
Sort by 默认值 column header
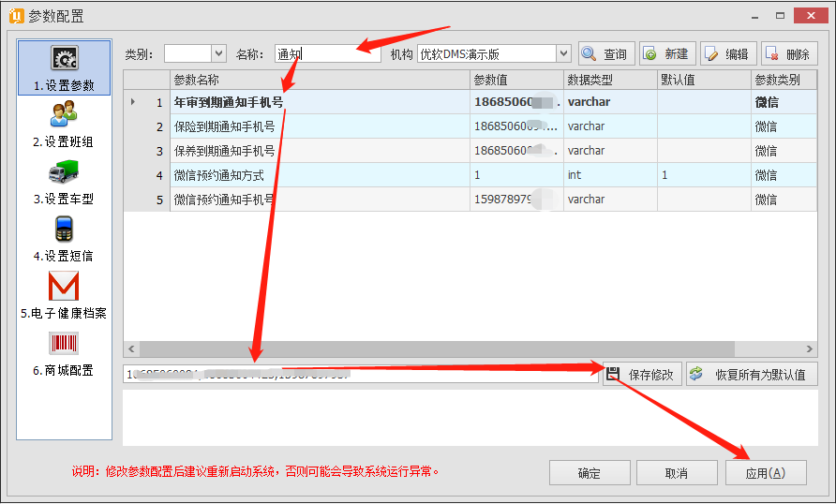coord(704,80)
